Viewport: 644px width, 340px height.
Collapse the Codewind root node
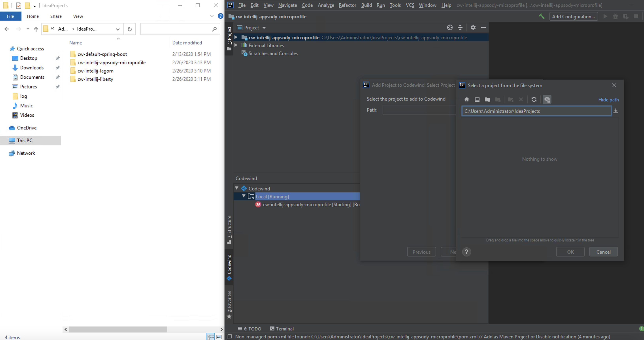[236, 188]
